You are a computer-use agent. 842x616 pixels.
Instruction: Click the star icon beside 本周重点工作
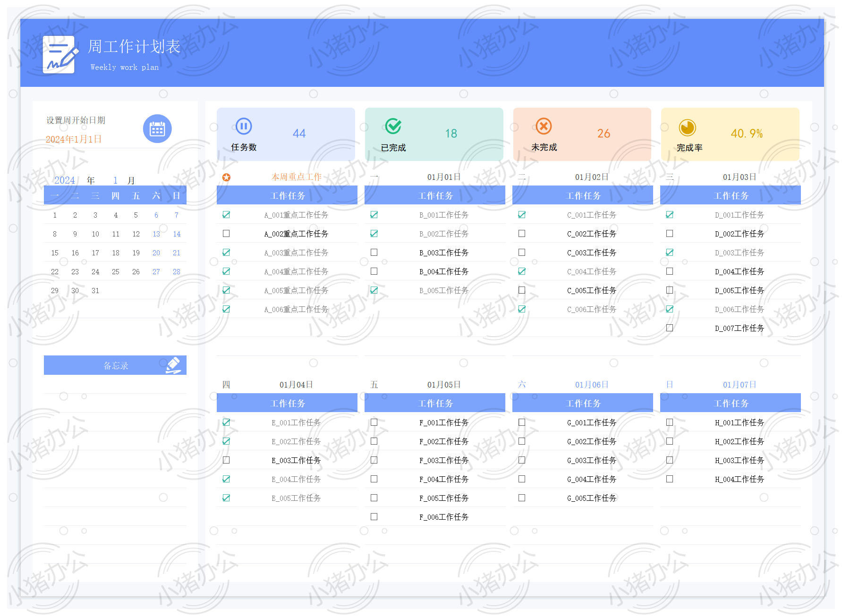[227, 177]
